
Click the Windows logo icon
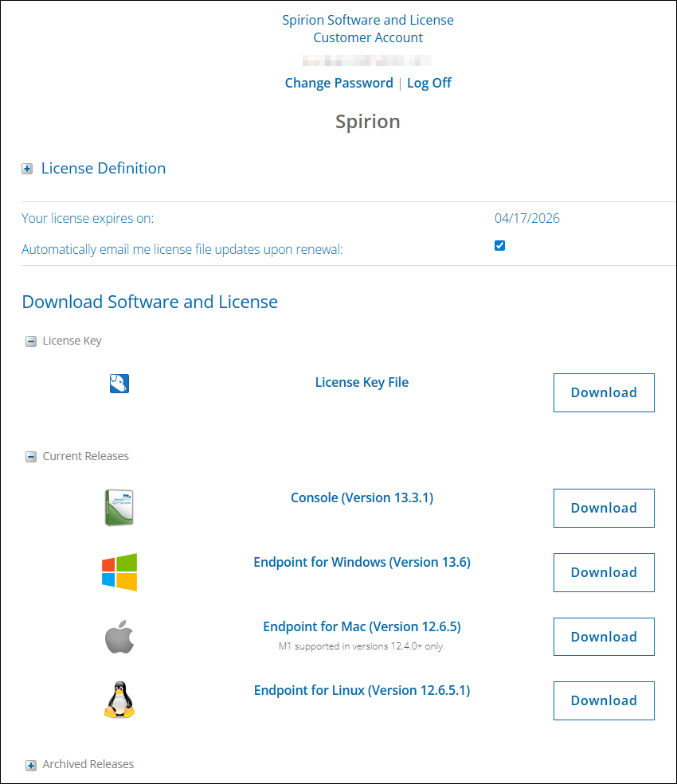119,572
